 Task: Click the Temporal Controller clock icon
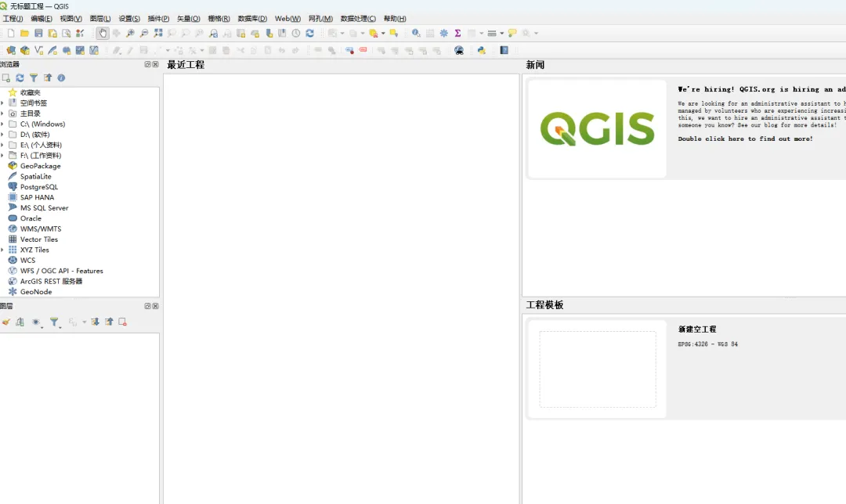(x=296, y=34)
